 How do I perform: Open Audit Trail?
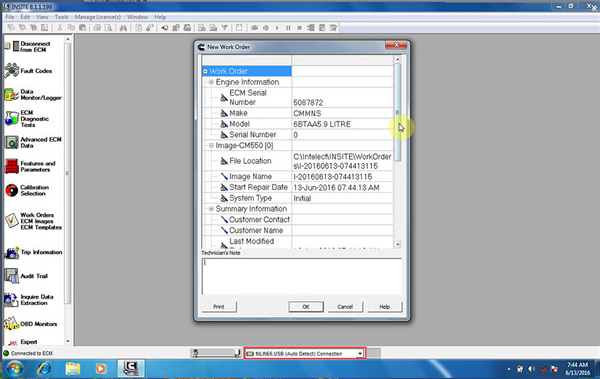pos(26,276)
